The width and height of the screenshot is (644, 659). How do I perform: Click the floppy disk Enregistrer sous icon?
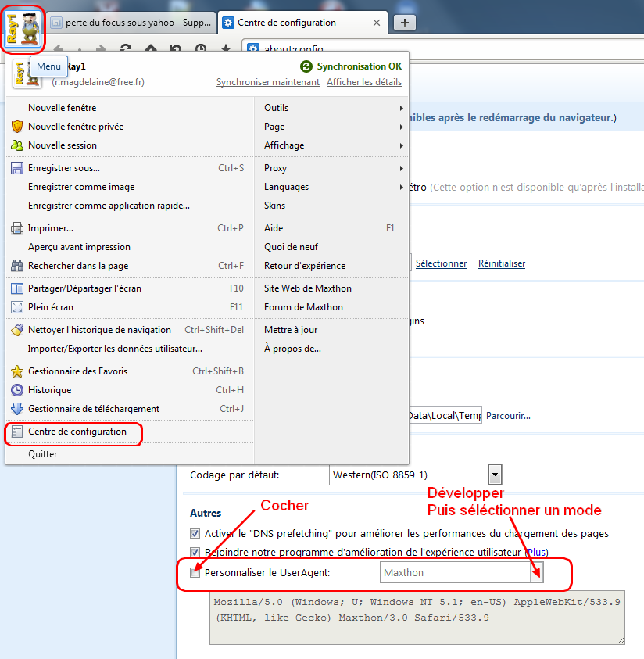click(x=17, y=168)
